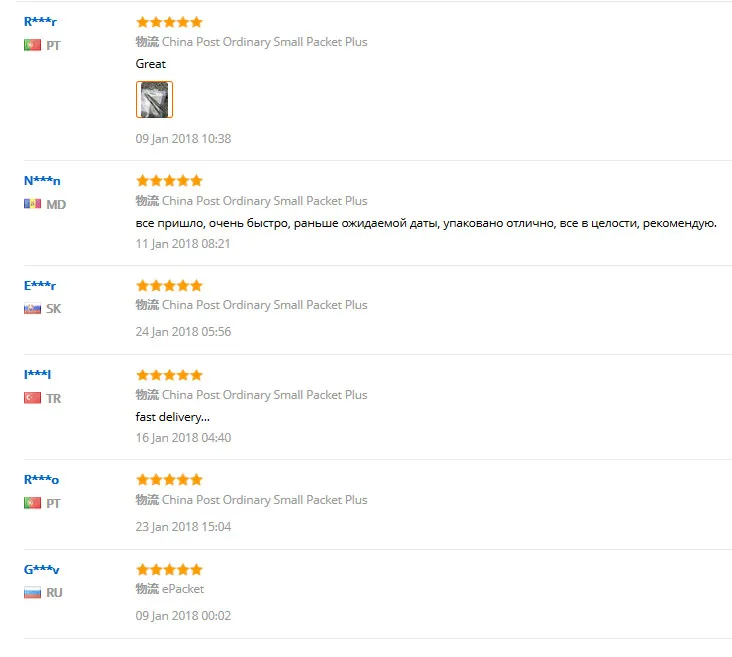Click the Russia flag beside G***v
The width and height of the screenshot is (732, 657).
pyautogui.click(x=32, y=593)
